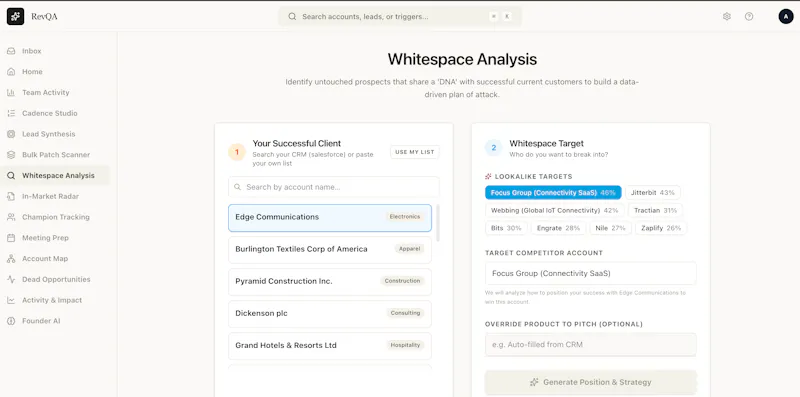800x397 pixels.
Task: Select Webbing (Global IoT Connectivity) chip
Action: [555, 210]
